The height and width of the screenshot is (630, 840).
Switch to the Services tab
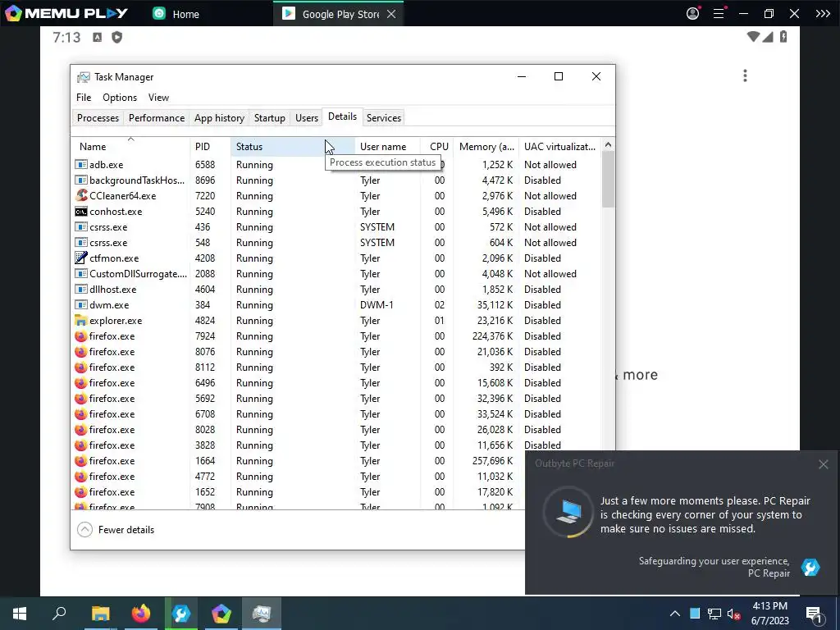[384, 118]
